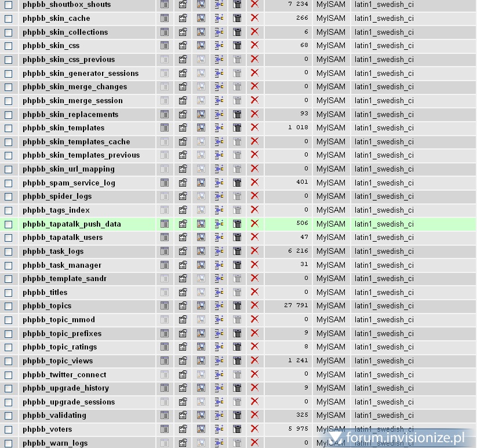Screen dimensions: 477x448
Task: Open phpbb_tapatalk_users table link
Action: coord(63,237)
